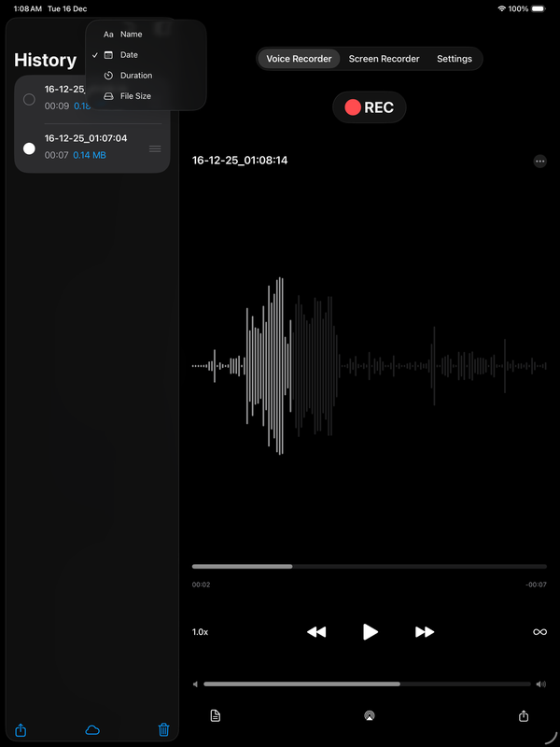The height and width of the screenshot is (747, 560).
Task: Change playback speed from 1.0x
Action: coord(201,632)
